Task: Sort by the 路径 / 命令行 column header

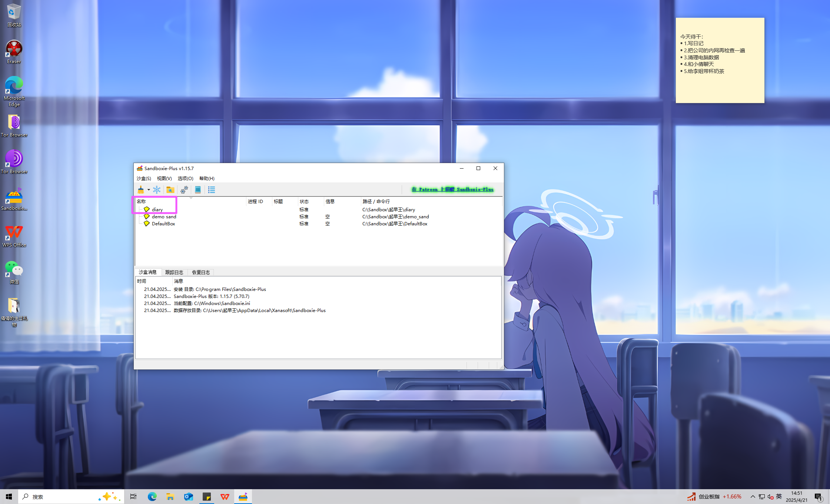Action: coord(432,202)
